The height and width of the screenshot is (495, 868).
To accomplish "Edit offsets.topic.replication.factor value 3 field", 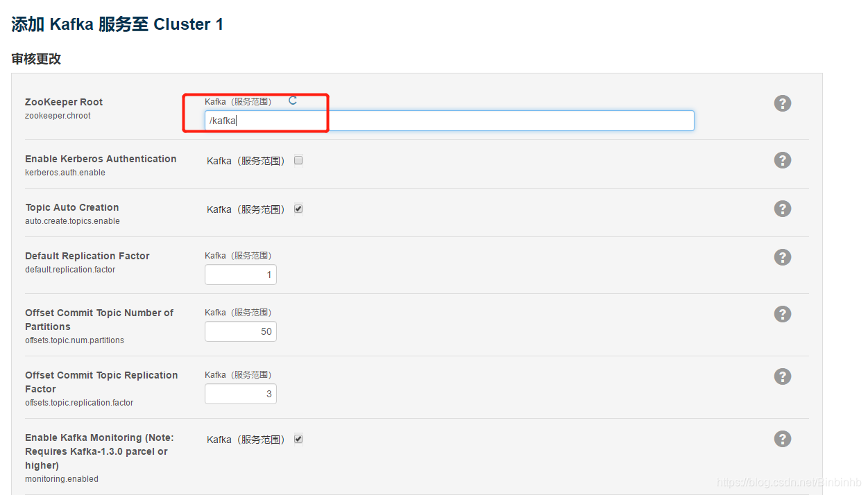I will tap(240, 394).
